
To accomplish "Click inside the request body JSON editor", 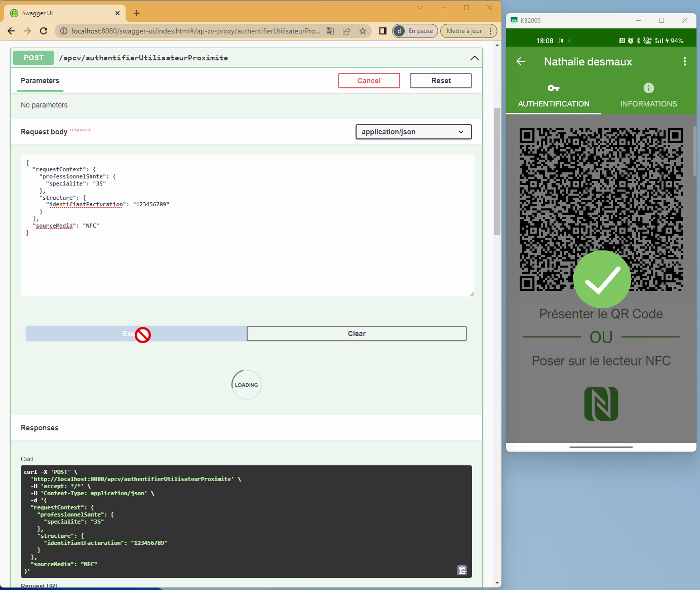I will [248, 226].
